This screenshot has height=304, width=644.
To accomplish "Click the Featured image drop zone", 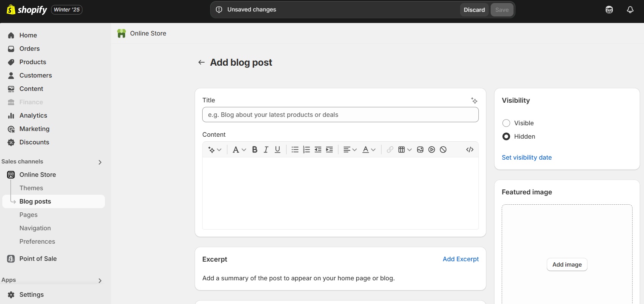I will pyautogui.click(x=567, y=254).
